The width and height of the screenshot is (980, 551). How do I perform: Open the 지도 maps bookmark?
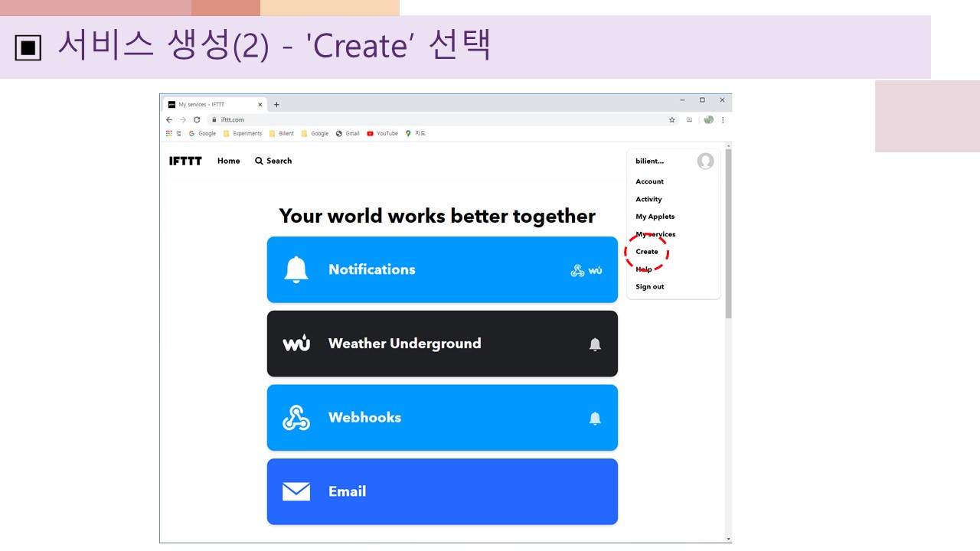pos(416,133)
